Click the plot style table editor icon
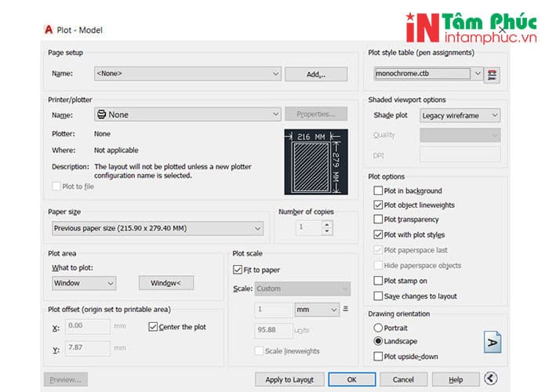Screen dimensions: 549x392 pos(493,74)
